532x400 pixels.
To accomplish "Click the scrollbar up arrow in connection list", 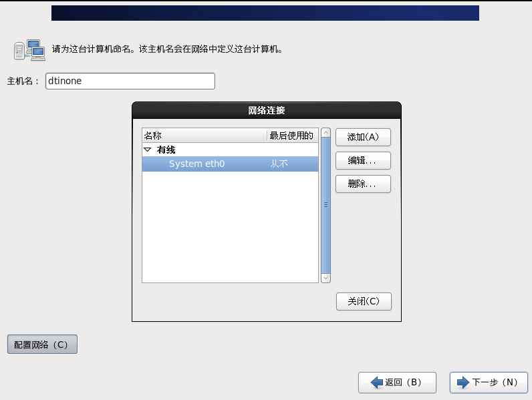I will [325, 132].
